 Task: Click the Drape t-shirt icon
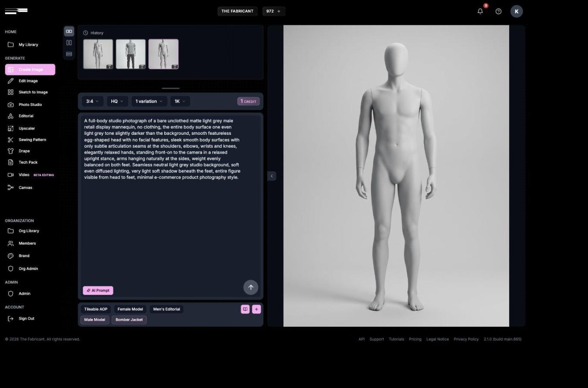11,151
